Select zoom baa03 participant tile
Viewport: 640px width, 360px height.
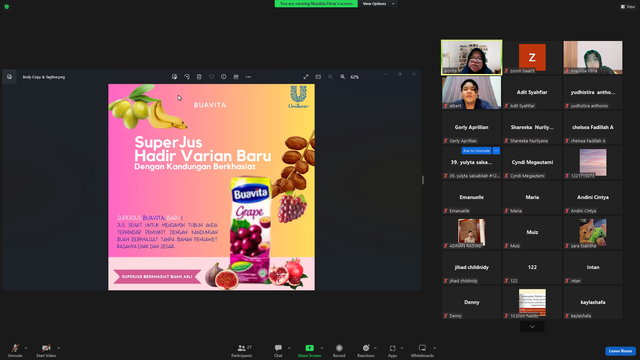[x=532, y=57]
